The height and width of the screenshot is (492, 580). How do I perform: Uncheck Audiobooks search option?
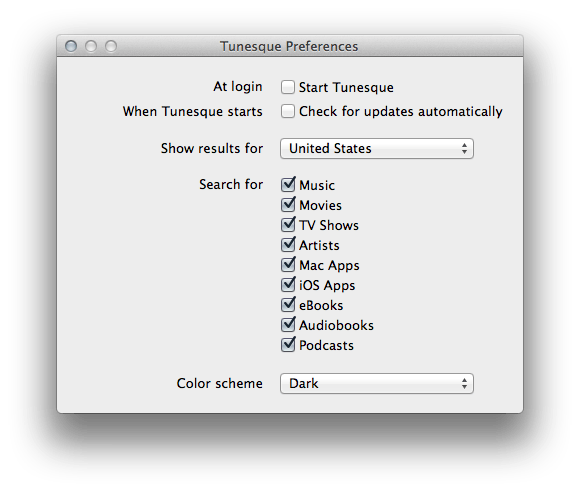pyautogui.click(x=288, y=324)
